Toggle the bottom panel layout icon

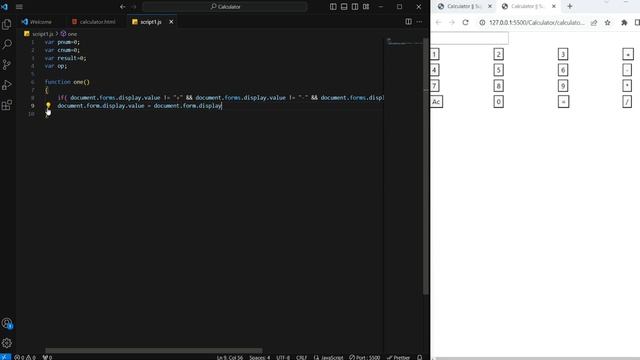click(344, 7)
